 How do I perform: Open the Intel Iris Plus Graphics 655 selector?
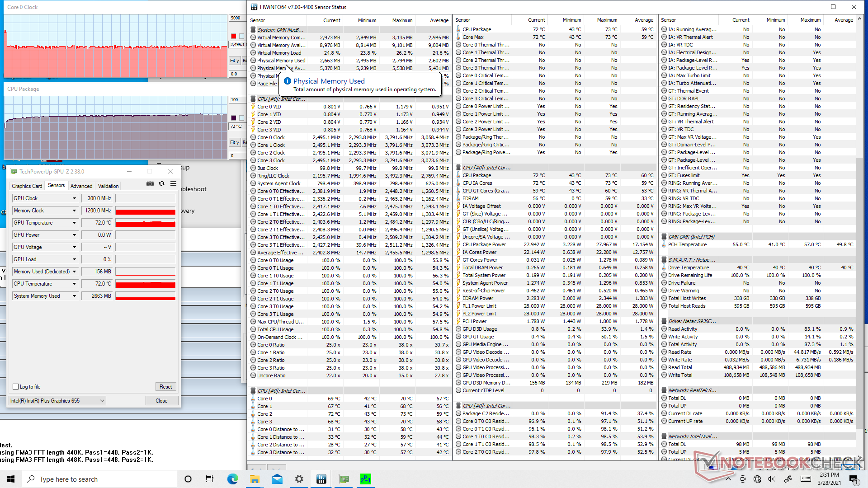pos(57,401)
